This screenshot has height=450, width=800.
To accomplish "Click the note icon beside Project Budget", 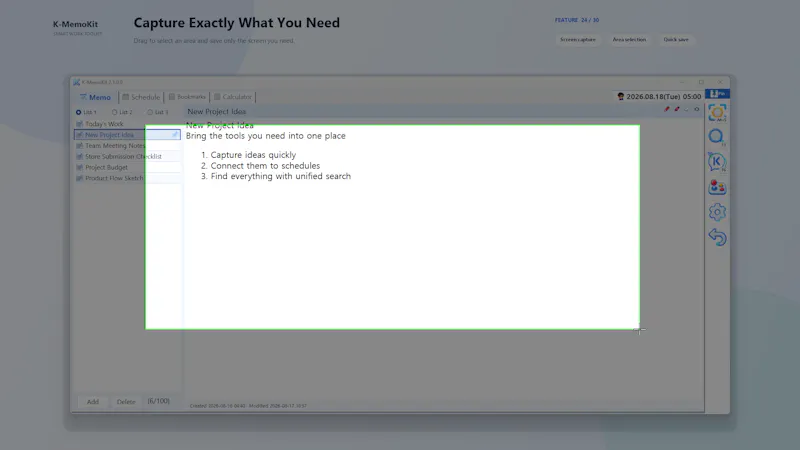I will (80, 167).
